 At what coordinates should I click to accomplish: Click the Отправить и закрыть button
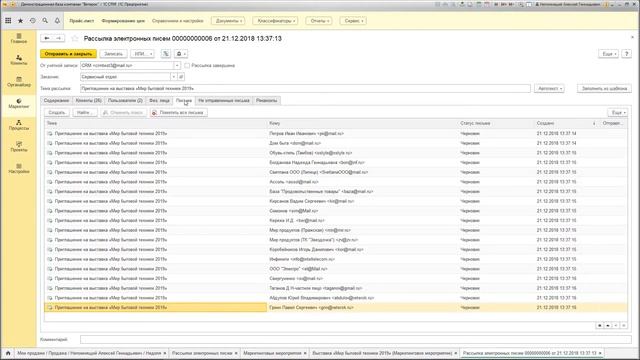(69, 54)
